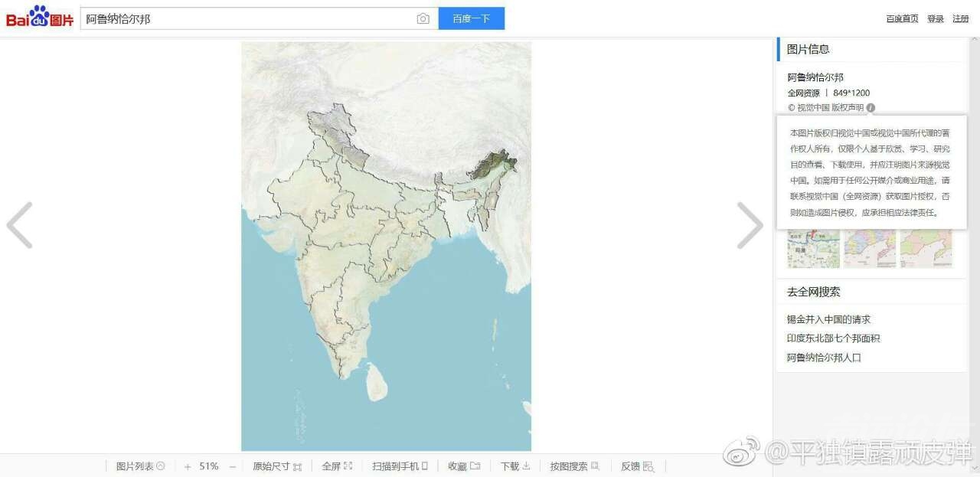The image size is (980, 477).
Task: Click the camera image-search icon
Action: (x=423, y=19)
